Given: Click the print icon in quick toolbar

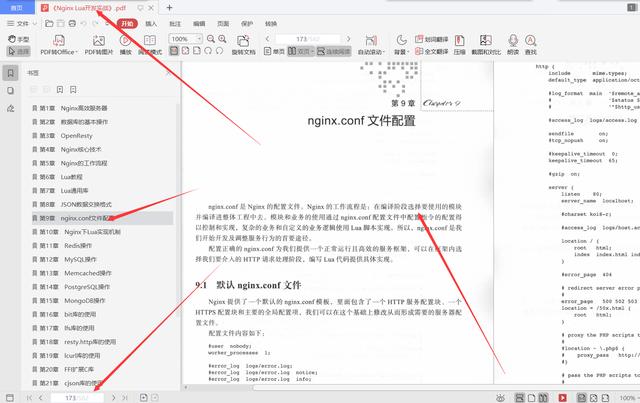Looking at the screenshot, I should 72,24.
